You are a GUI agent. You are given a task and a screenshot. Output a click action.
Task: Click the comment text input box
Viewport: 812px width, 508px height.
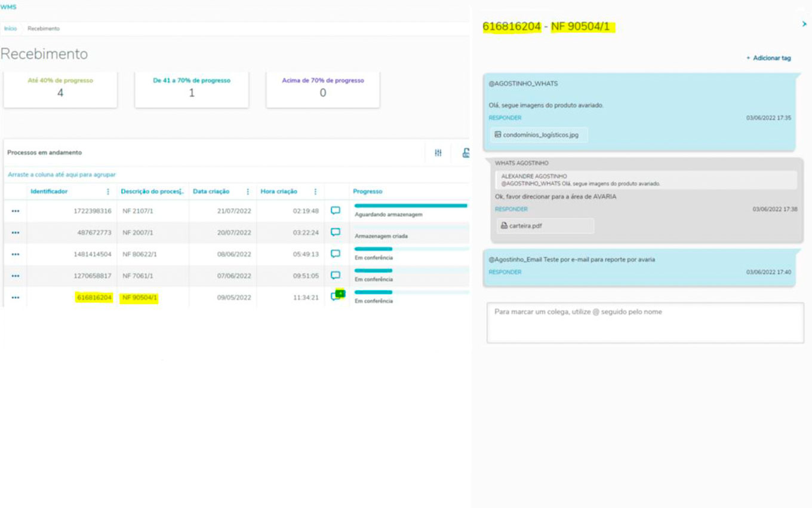tap(645, 323)
